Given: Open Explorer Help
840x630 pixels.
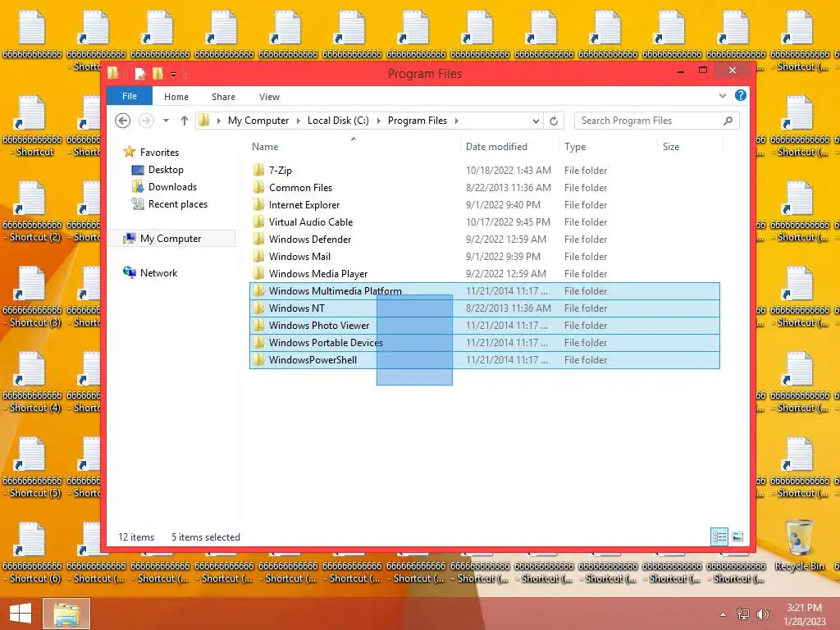Looking at the screenshot, I should point(741,95).
